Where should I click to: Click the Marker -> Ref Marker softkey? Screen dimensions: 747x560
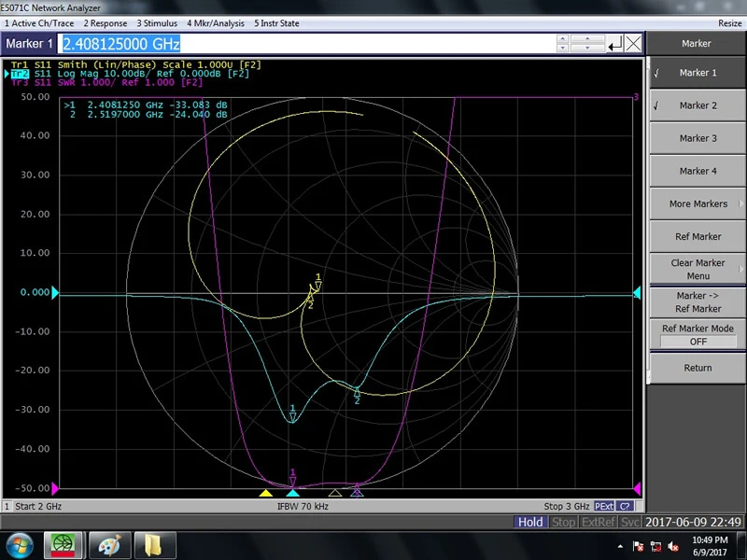[x=697, y=302]
